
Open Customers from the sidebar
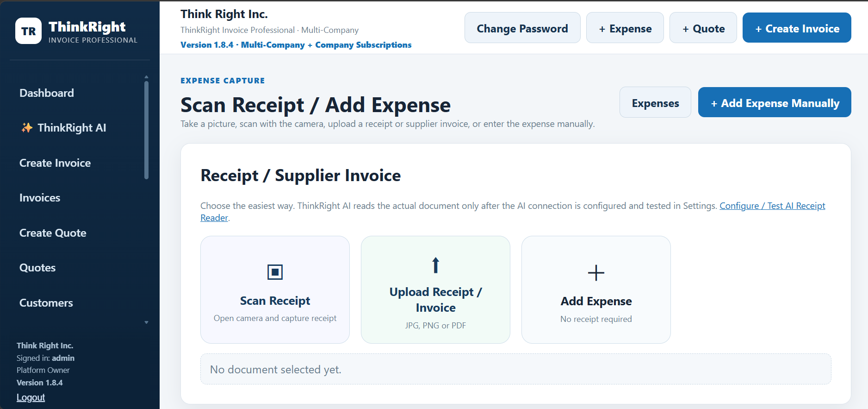tap(46, 303)
